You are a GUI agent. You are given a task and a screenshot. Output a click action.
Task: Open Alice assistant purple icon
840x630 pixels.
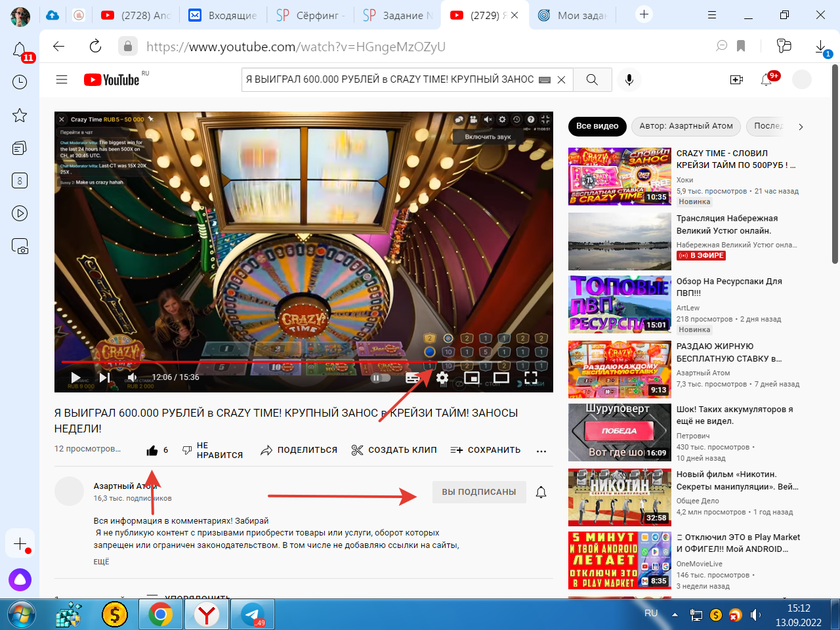(20, 579)
